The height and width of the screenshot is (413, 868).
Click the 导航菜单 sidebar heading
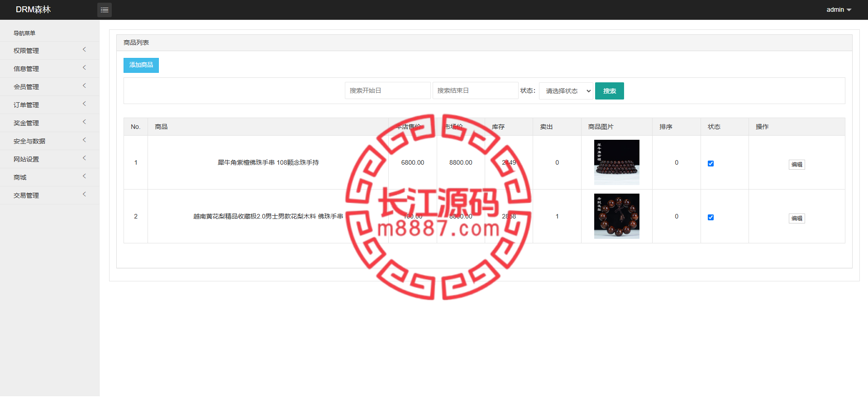point(24,33)
